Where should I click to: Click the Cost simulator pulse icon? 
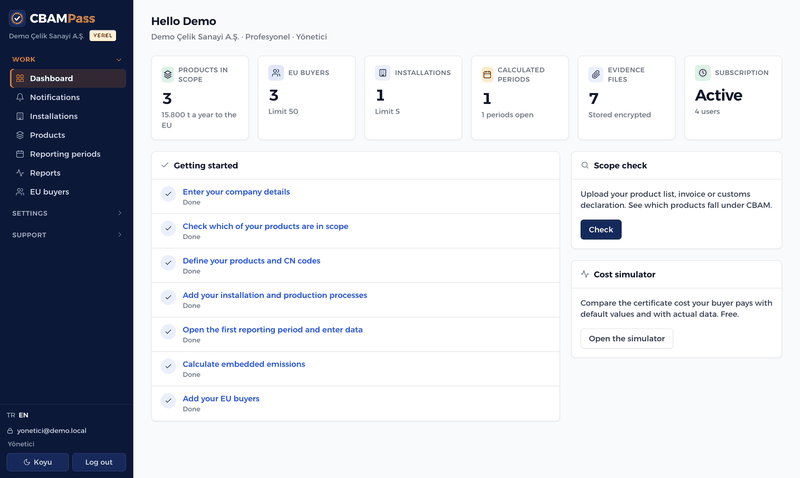[585, 274]
